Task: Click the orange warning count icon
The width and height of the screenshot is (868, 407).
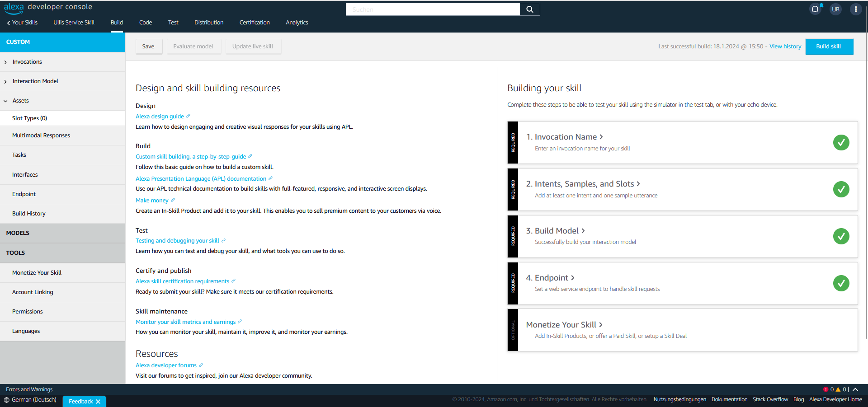Action: 838,389
